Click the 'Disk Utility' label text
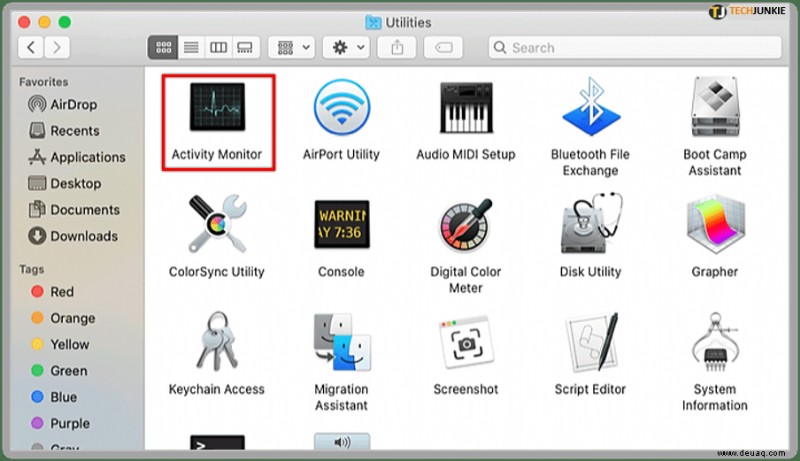This screenshot has height=461, width=800. 590,272
